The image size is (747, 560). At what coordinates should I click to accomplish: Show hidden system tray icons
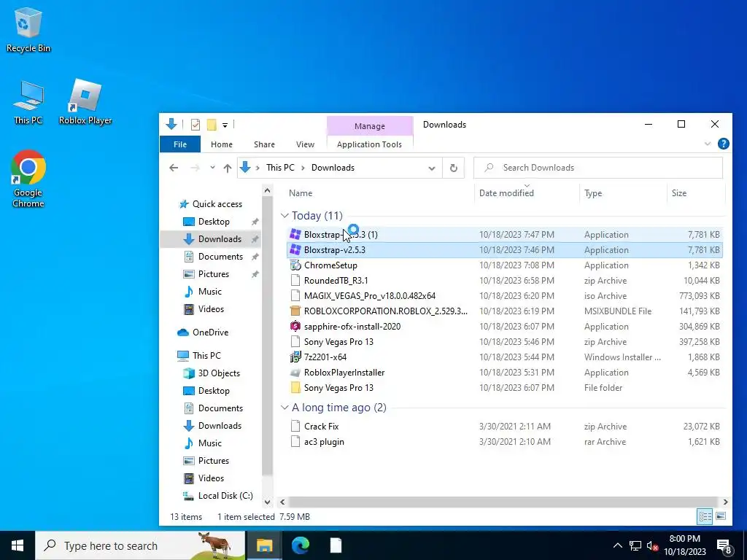coord(617,545)
